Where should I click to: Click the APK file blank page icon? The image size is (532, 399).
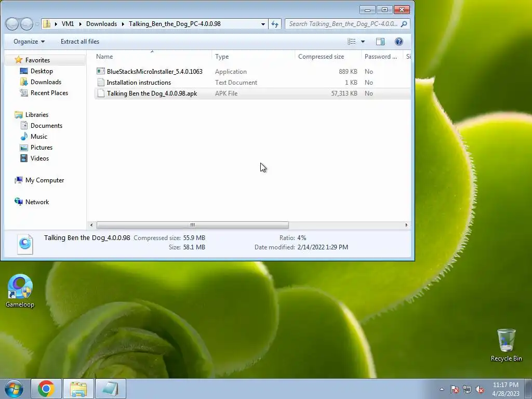click(101, 94)
